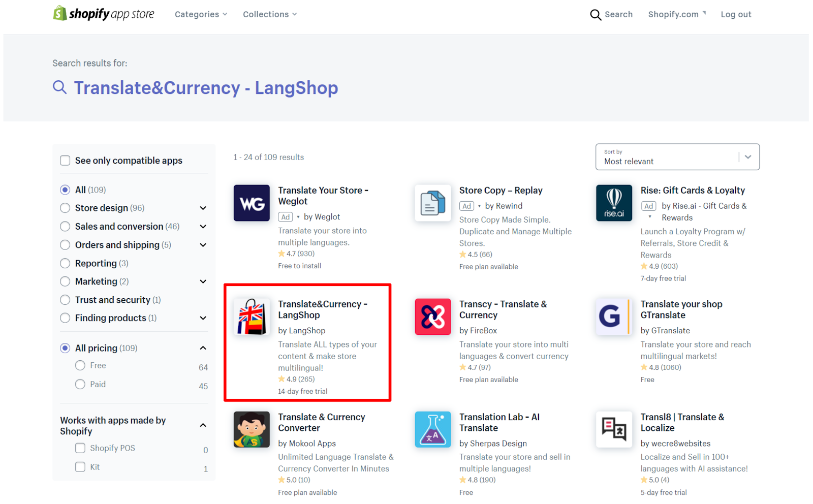Open the Rise.ai app icon
This screenshot has height=504, width=813.
coord(614,203)
